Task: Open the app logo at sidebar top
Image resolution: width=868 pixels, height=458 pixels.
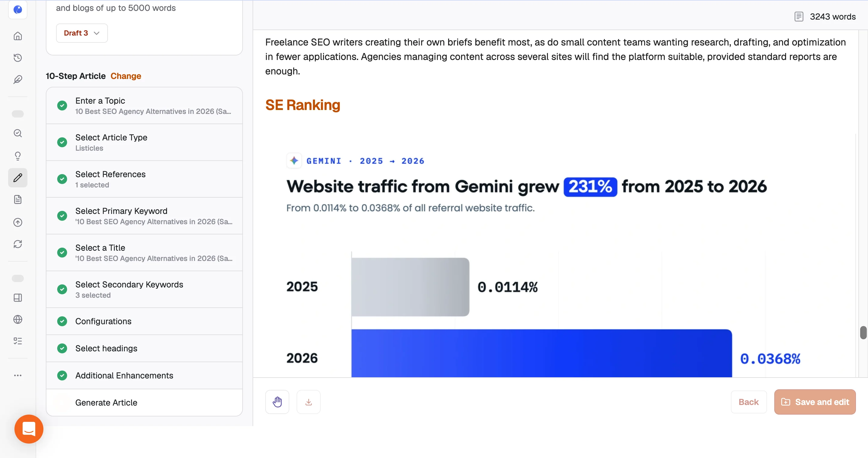Action: point(18,9)
